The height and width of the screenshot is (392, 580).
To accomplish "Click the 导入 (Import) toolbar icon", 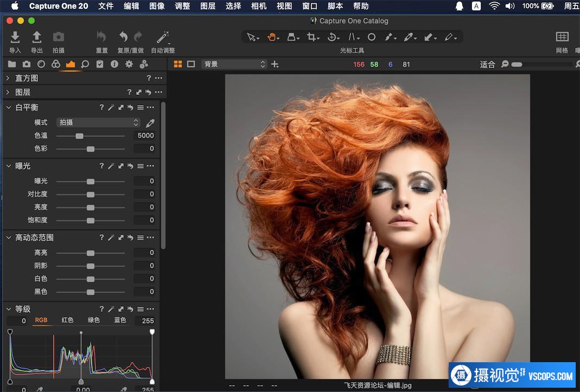I will point(15,37).
